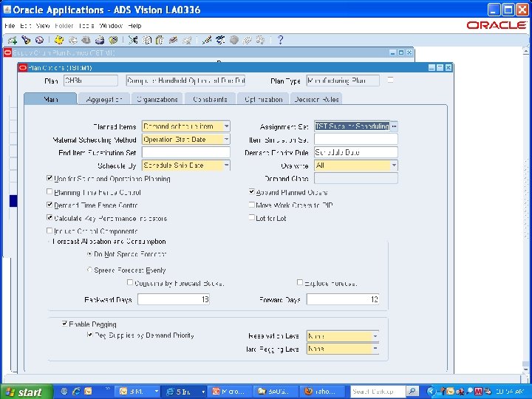
Task: Enable Move Work Orders to PIP checkbox
Action: tap(252, 205)
